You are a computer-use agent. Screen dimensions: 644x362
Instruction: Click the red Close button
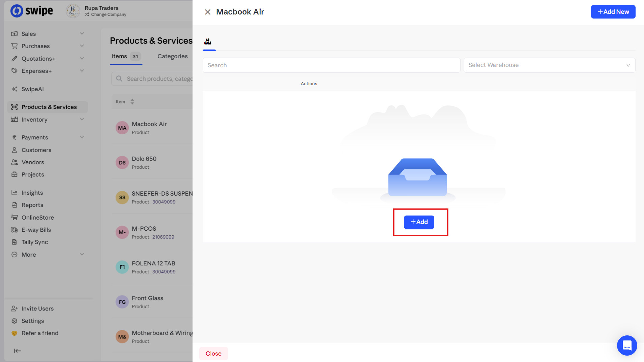(213, 353)
